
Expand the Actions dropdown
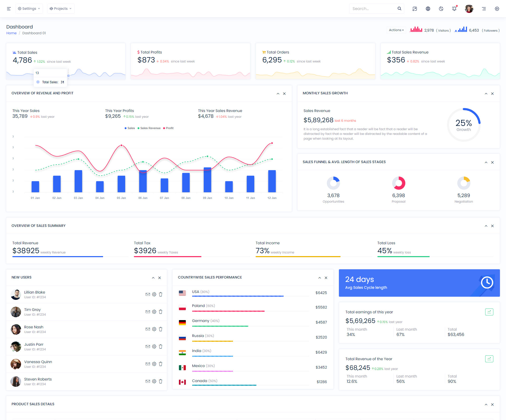(396, 30)
